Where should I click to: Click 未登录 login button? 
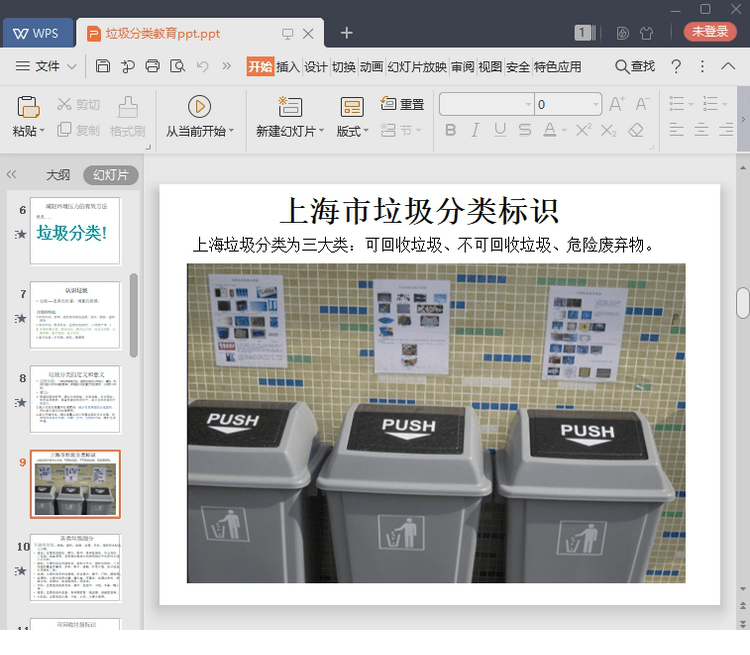coord(710,32)
